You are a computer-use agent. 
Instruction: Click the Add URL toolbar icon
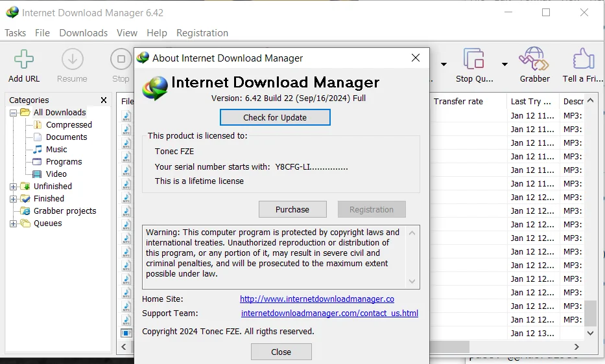click(24, 60)
